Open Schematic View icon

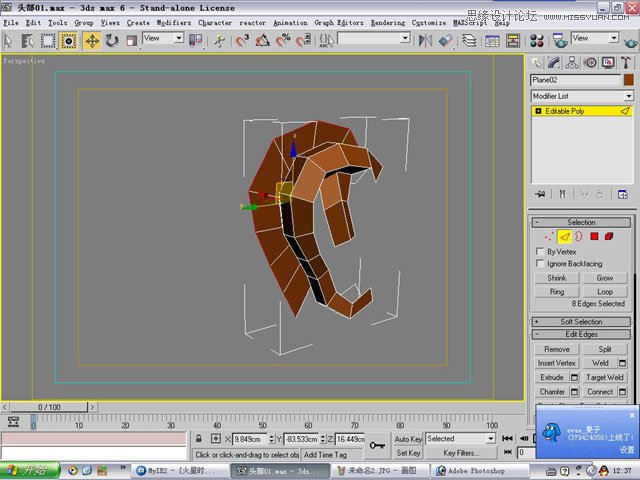pos(513,41)
